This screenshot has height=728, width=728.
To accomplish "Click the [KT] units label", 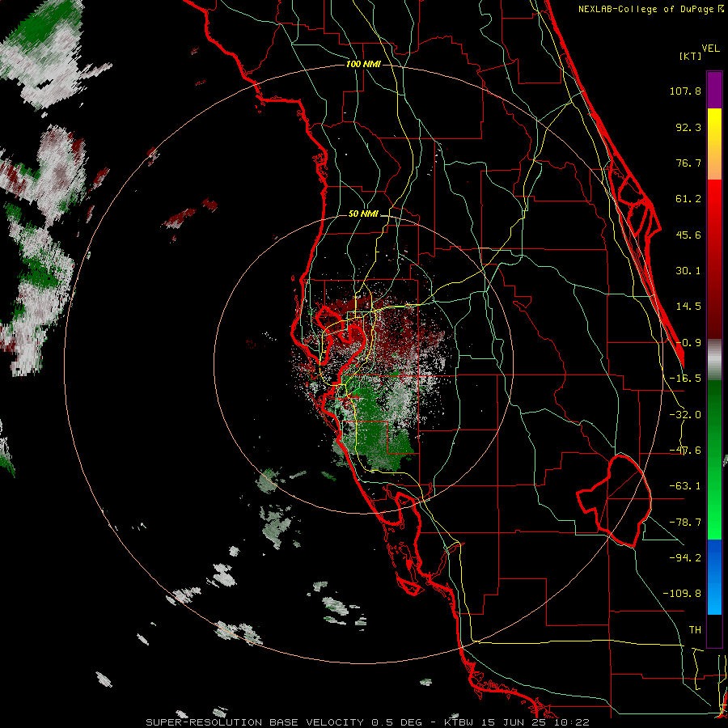I will [x=691, y=56].
